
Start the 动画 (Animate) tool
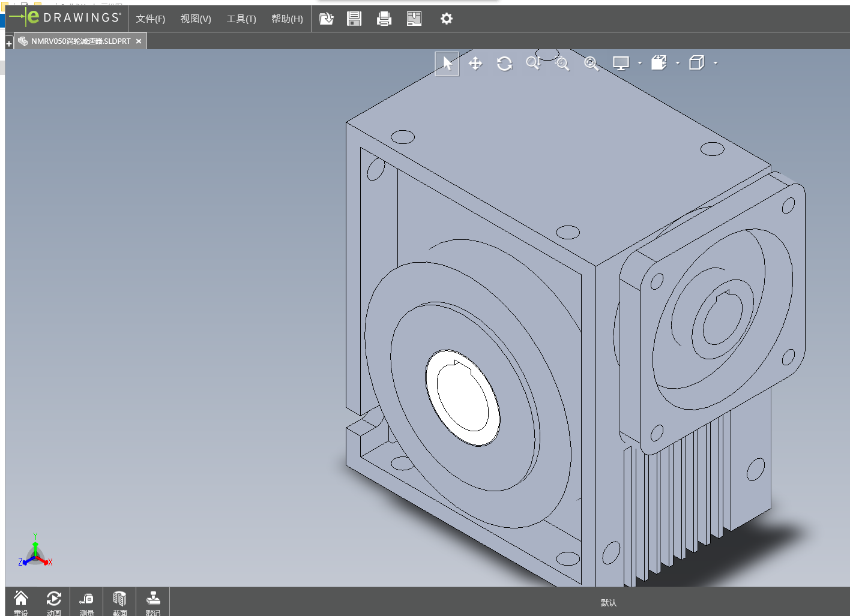point(54,602)
